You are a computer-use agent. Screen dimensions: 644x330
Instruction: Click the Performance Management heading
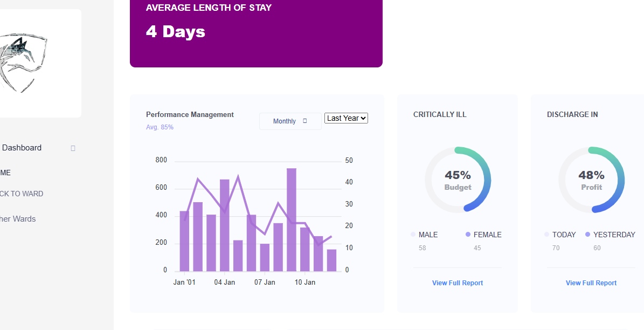click(x=190, y=115)
